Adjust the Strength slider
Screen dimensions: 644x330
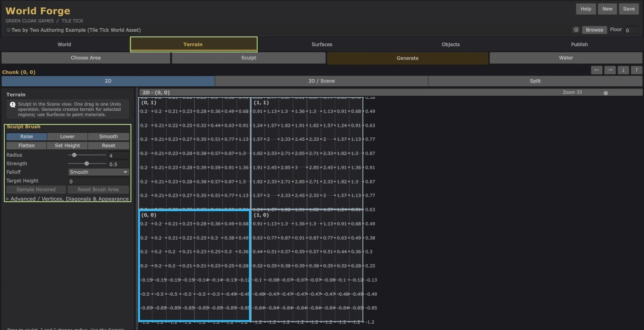pyautogui.click(x=87, y=163)
